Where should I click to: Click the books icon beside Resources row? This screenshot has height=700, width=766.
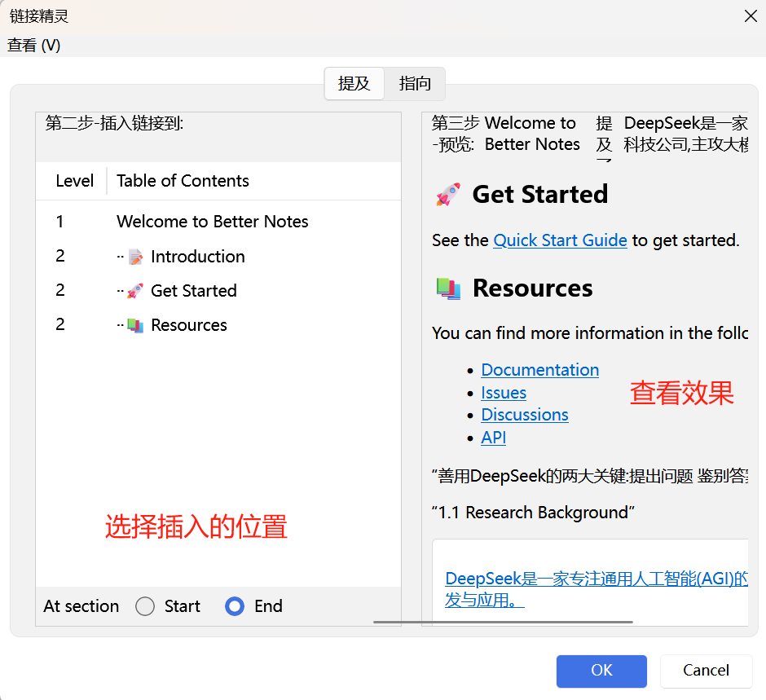pos(135,325)
